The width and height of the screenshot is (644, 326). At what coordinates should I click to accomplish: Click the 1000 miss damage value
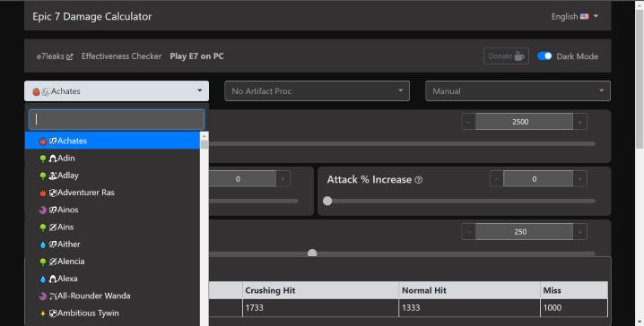(552, 307)
